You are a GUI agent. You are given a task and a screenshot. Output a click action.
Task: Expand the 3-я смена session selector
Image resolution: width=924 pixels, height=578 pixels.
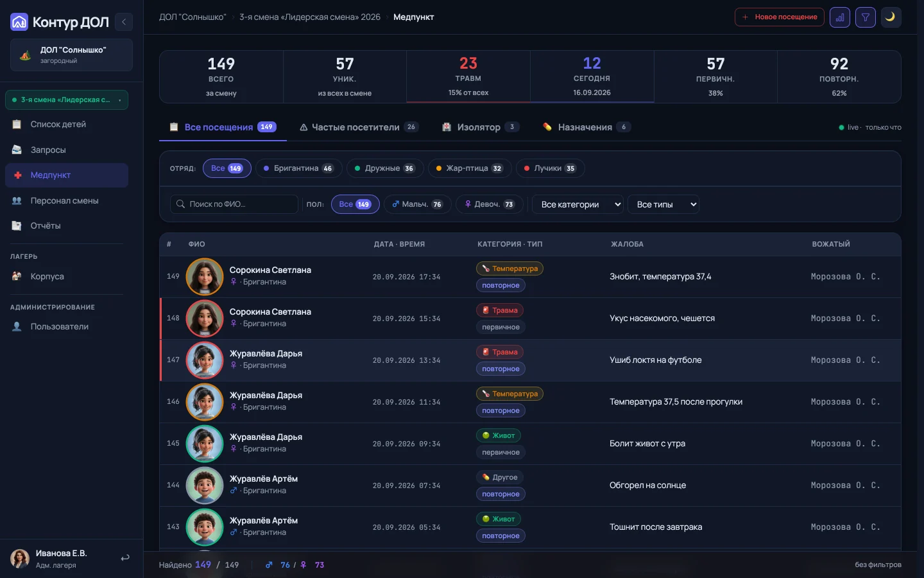67,100
